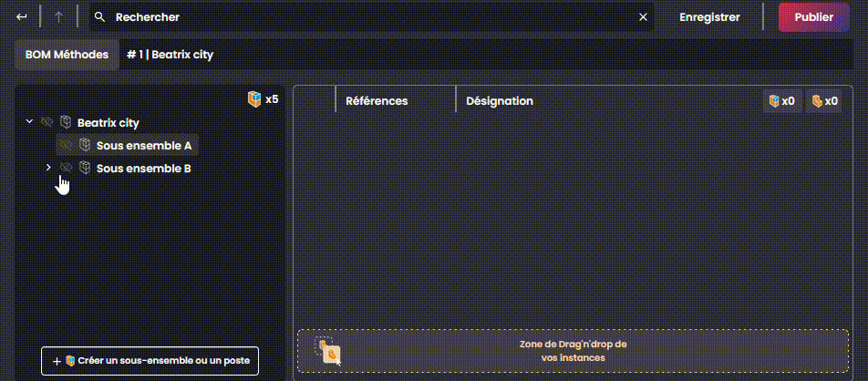
Task: Clear the search field with X
Action: point(644,17)
